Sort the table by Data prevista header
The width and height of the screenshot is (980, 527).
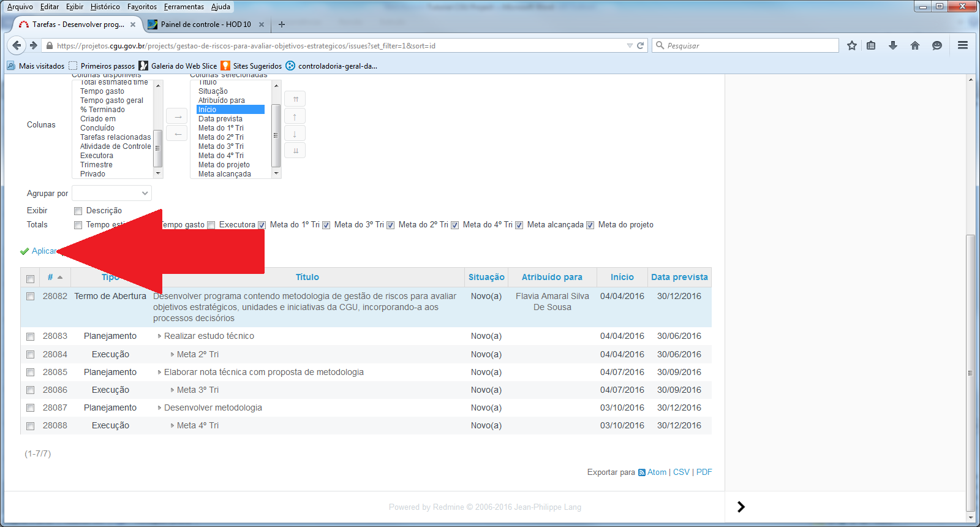coord(679,277)
